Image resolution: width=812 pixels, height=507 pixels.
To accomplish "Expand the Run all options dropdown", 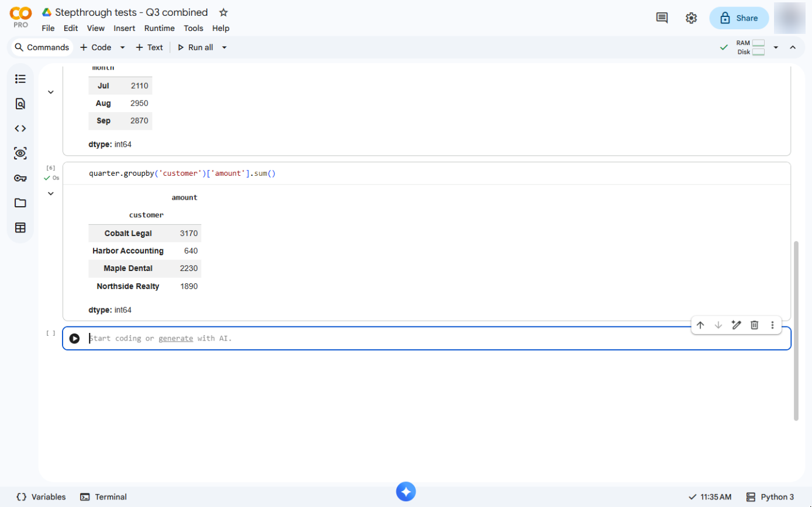I will coord(224,47).
